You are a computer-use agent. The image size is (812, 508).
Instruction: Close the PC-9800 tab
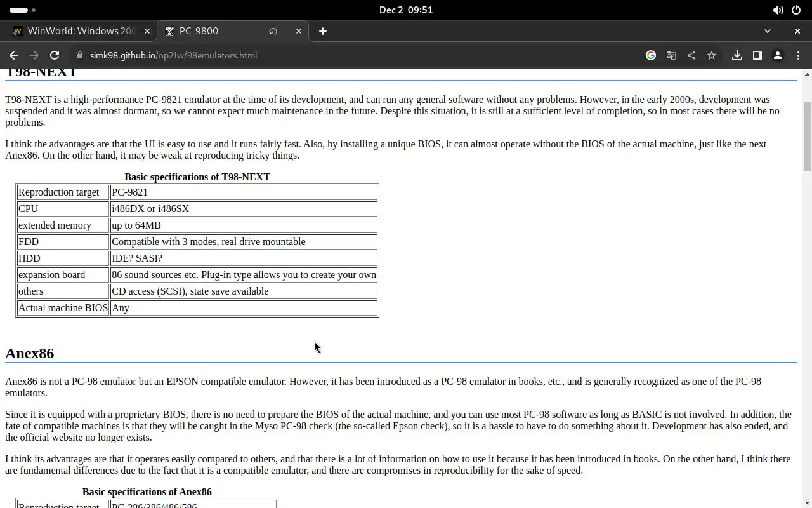tap(299, 30)
